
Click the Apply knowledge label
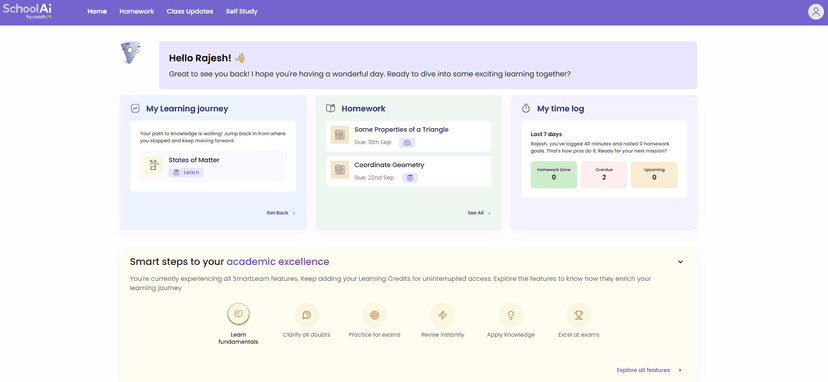(511, 335)
